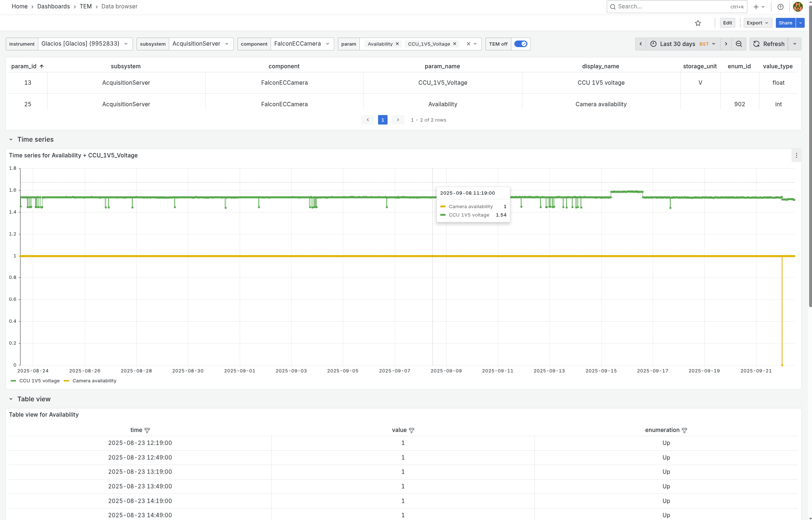Filter the time column in table view
The image size is (812, 520).
147,430
